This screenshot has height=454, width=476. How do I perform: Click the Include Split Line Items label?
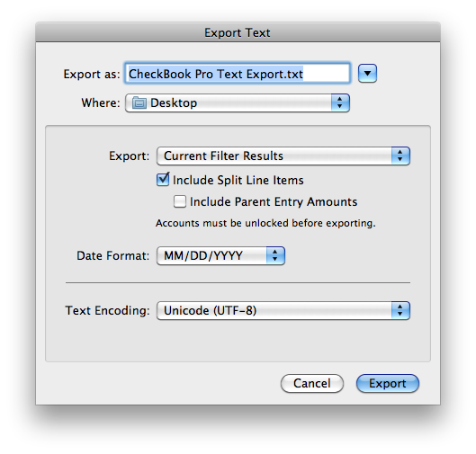[x=238, y=180]
